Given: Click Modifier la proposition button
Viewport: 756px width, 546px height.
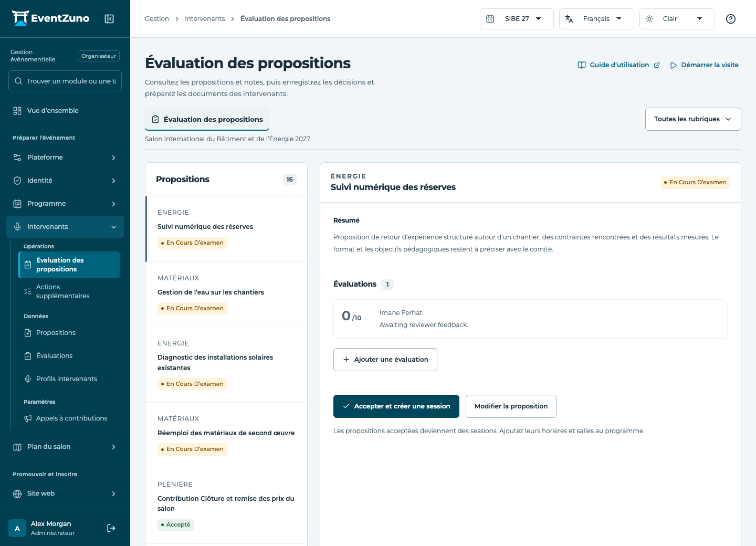Looking at the screenshot, I should point(511,406).
